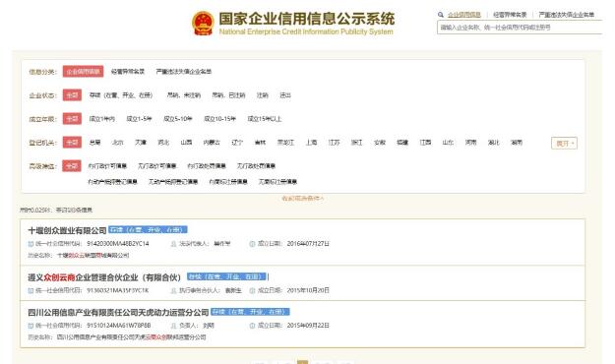Choose 天津 as registration authority

(x=141, y=143)
